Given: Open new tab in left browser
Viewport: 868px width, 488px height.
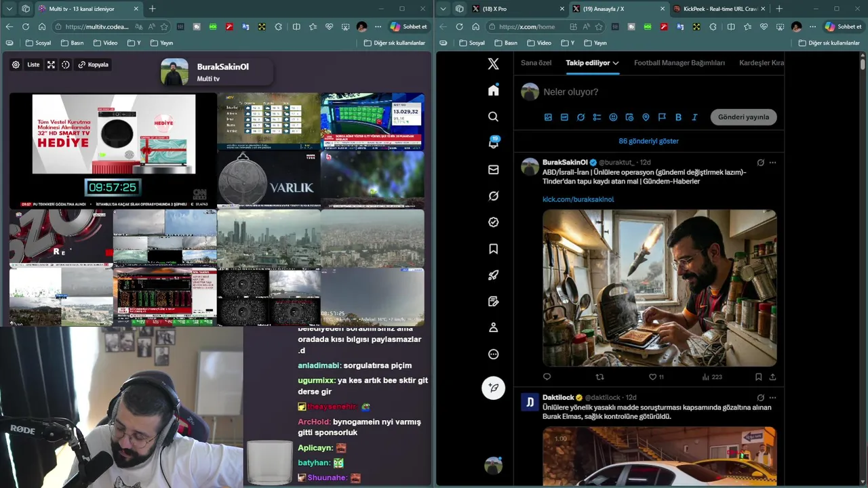Looking at the screenshot, I should [152, 9].
